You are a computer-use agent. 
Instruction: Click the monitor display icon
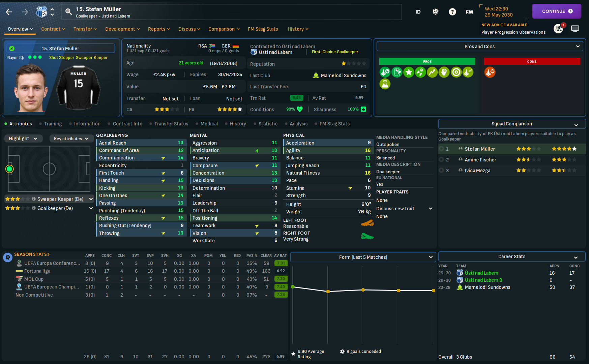click(x=575, y=29)
